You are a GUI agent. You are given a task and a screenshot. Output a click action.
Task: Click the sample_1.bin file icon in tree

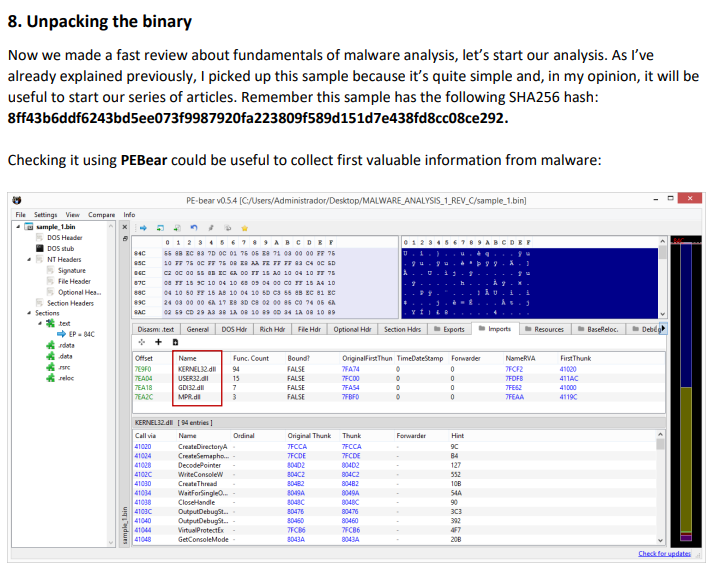(29, 226)
